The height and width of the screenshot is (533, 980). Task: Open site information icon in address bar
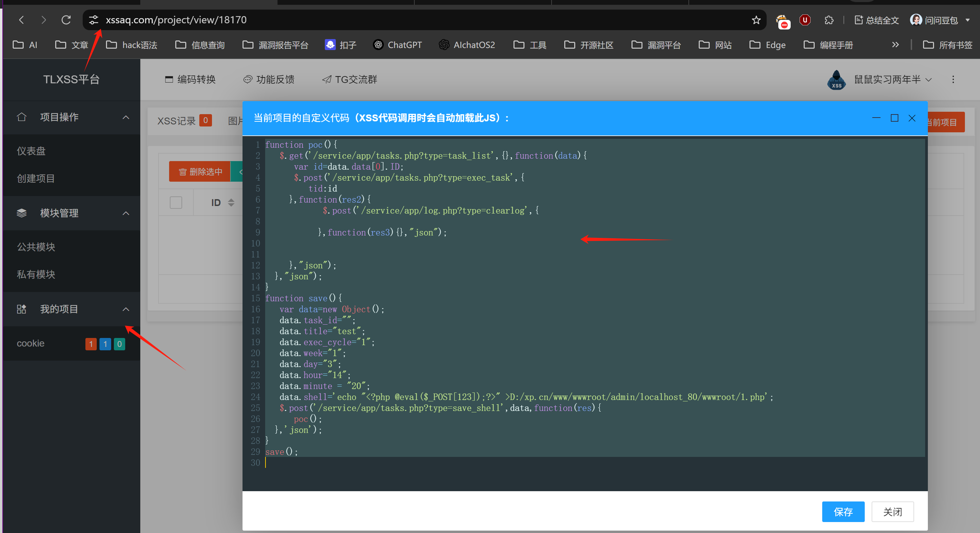click(x=94, y=20)
